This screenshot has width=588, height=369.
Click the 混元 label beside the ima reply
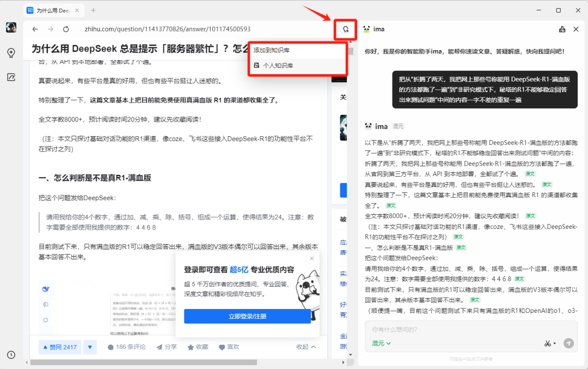click(398, 126)
